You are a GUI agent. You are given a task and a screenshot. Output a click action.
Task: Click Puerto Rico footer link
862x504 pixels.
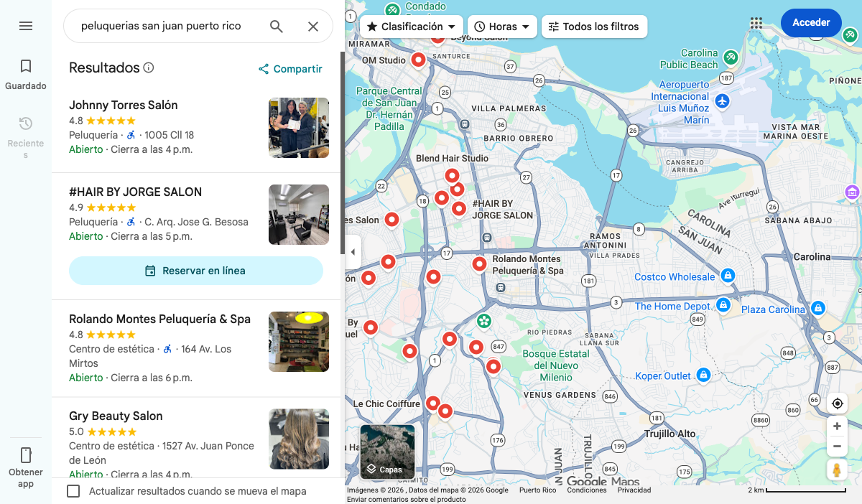point(537,490)
